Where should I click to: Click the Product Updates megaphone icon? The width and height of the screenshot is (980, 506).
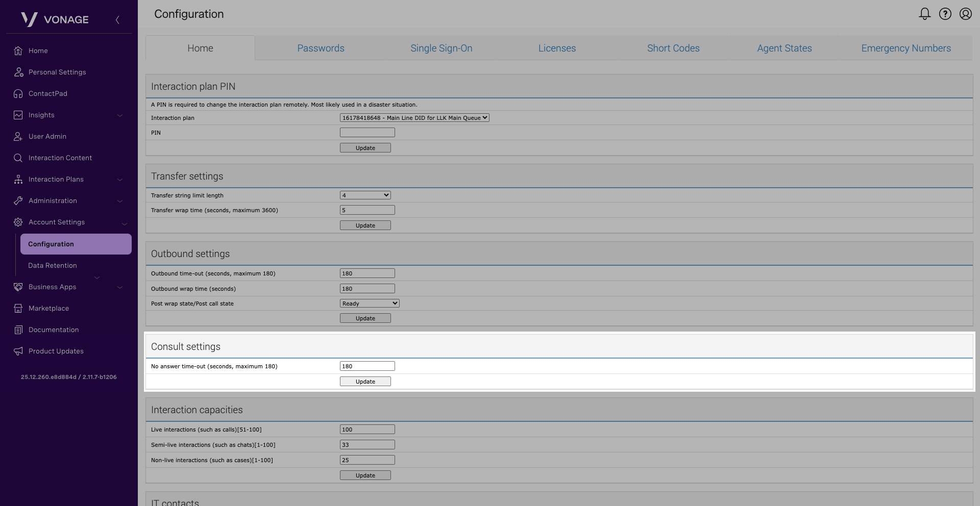tap(18, 351)
